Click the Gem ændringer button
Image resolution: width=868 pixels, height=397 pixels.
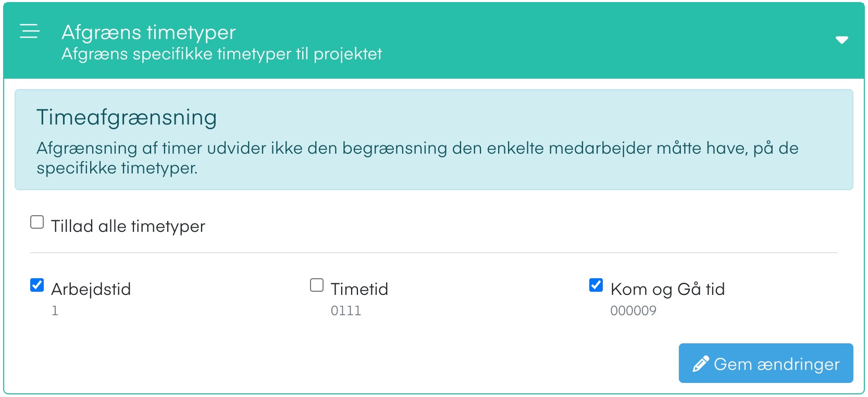pos(765,363)
